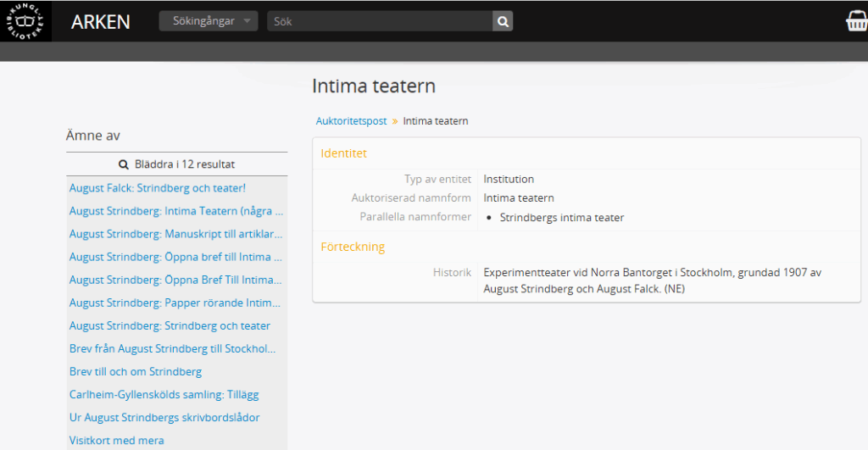The image size is (868, 450).
Task: Click the Kungl. biblioteket logo icon
Action: 25,21
